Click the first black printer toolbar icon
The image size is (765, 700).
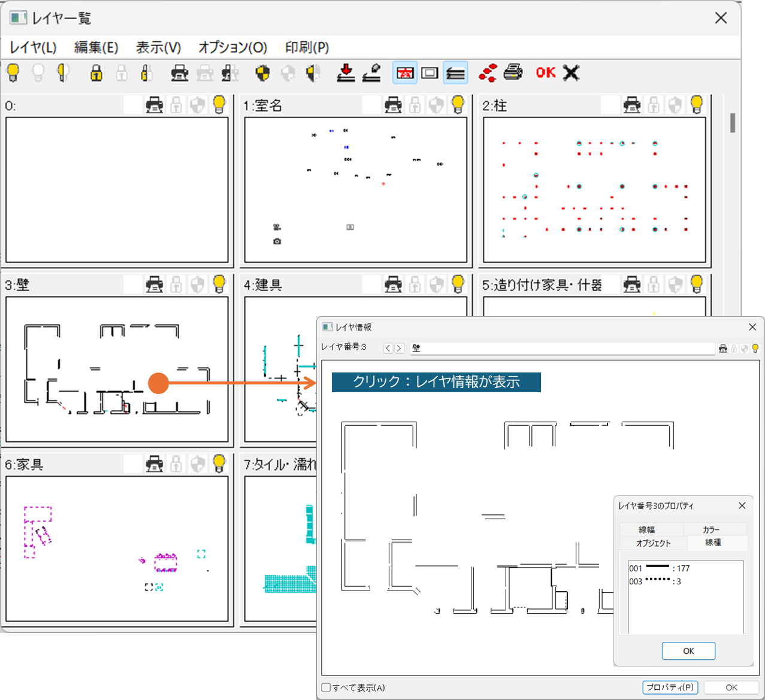[179, 73]
